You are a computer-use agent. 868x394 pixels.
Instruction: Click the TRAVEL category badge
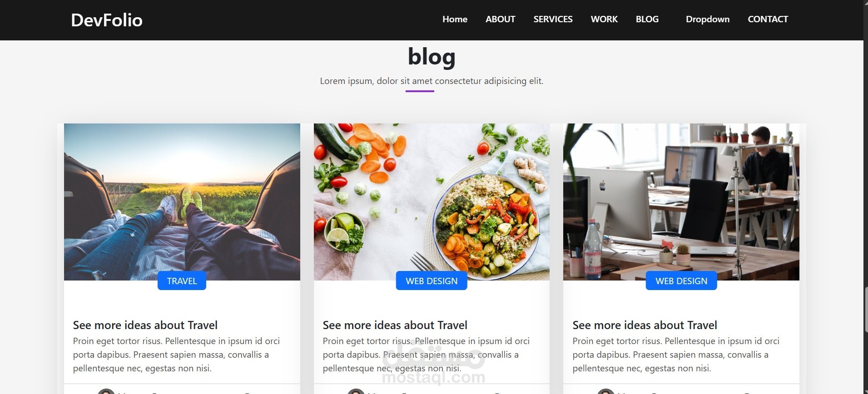coord(182,281)
